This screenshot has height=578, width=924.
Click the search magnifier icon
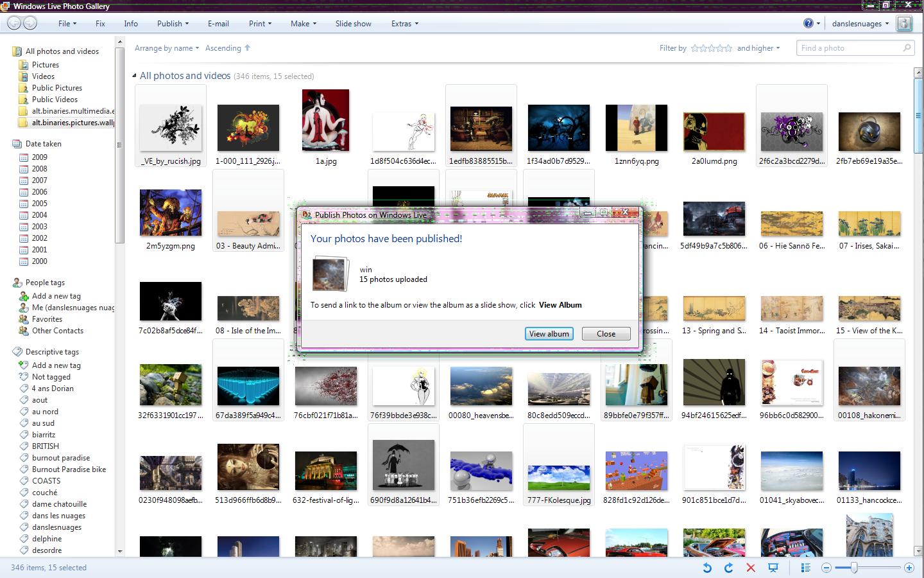[x=907, y=48]
